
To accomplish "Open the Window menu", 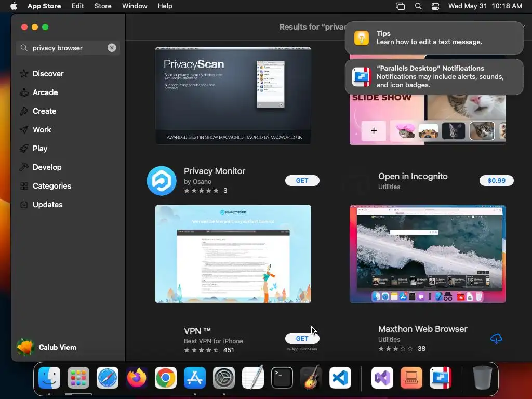I will [135, 6].
